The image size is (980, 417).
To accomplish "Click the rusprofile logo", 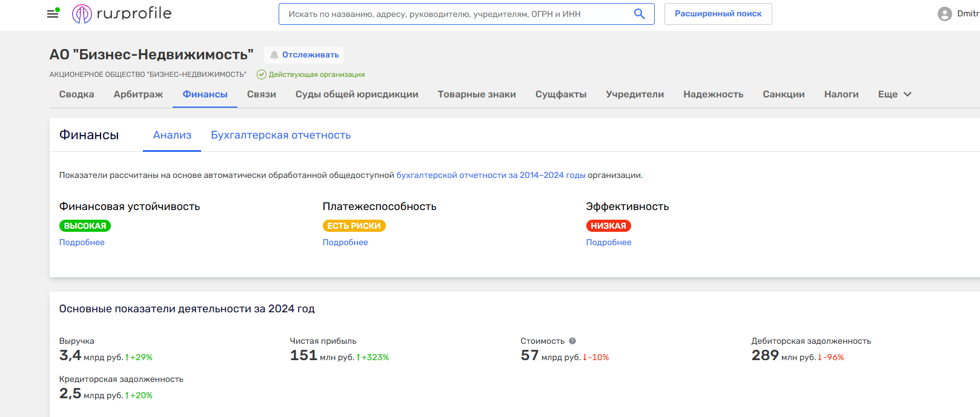I will [122, 13].
